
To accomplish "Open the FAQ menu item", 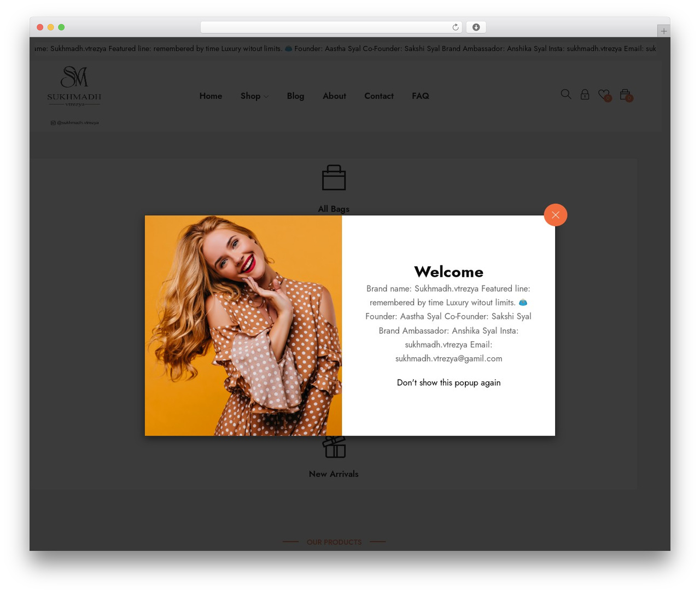I will click(421, 96).
